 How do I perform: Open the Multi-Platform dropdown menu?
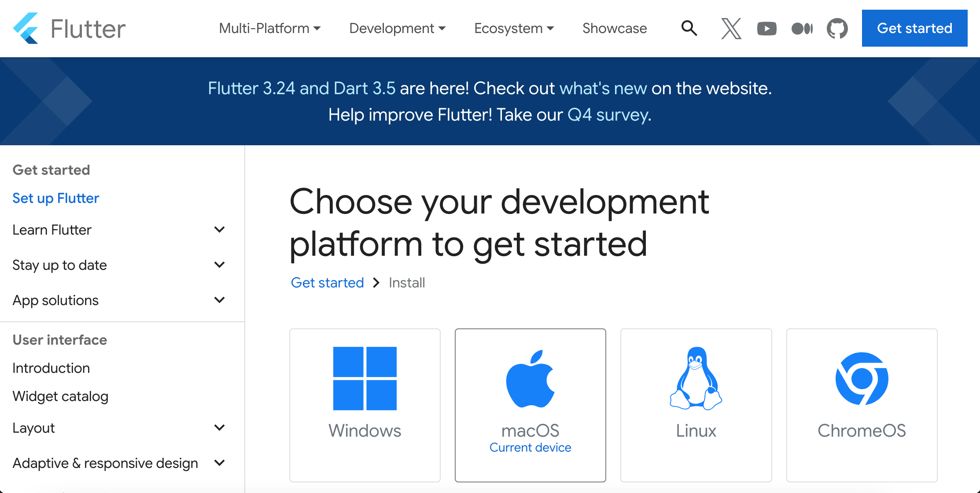tap(269, 29)
